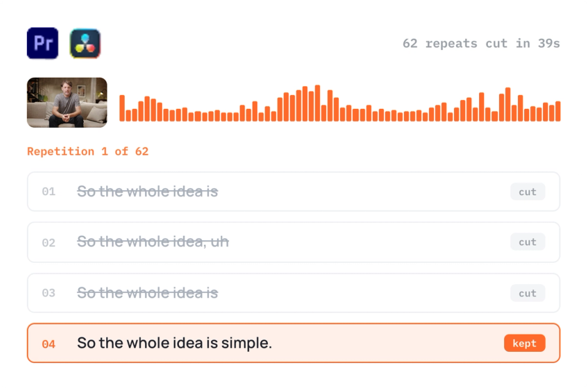Click the last bar of the audio waveform
The height and width of the screenshot is (388, 588).
[x=558, y=111]
